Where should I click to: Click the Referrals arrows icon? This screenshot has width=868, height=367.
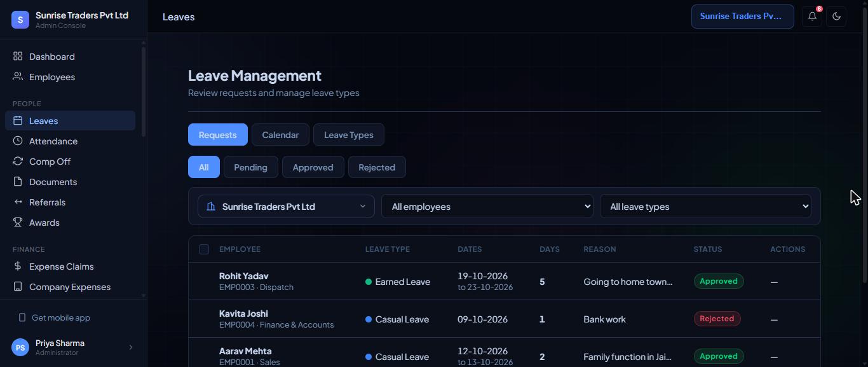click(18, 202)
